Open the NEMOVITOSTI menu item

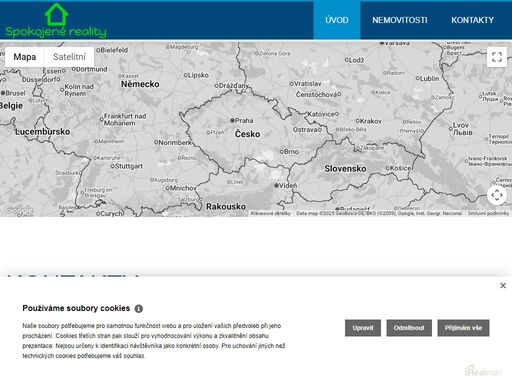click(x=400, y=20)
